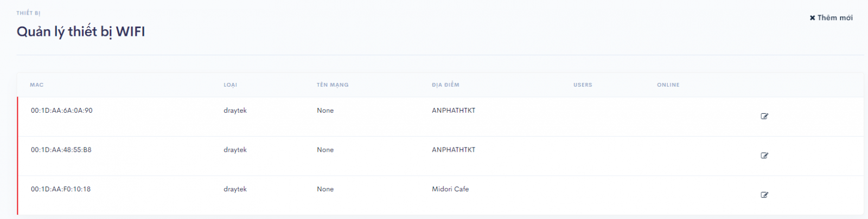Click ANPHATHTKT in the first device row
This screenshot has width=868, height=219.
[454, 111]
